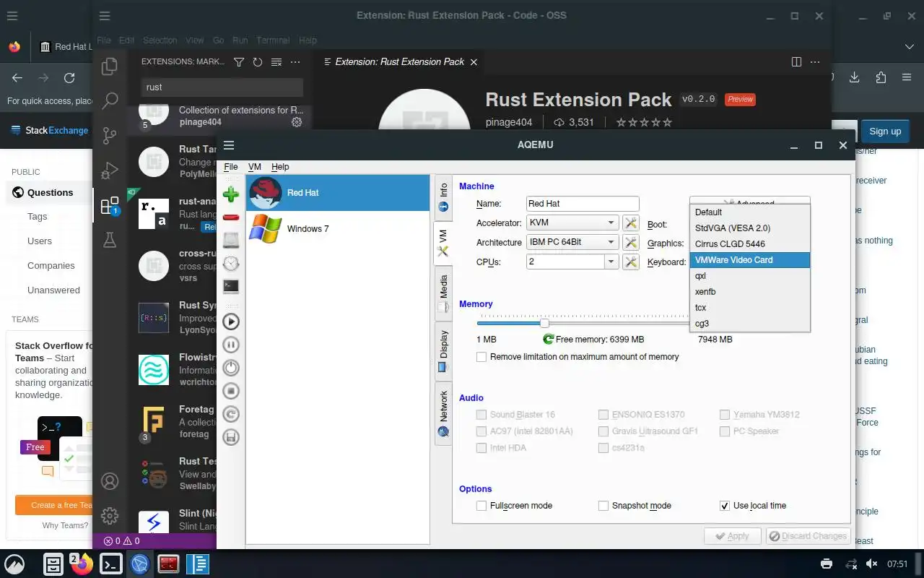Click Unanswered link in Stack Exchange sidebar
This screenshot has height=578, width=924.
[53, 290]
